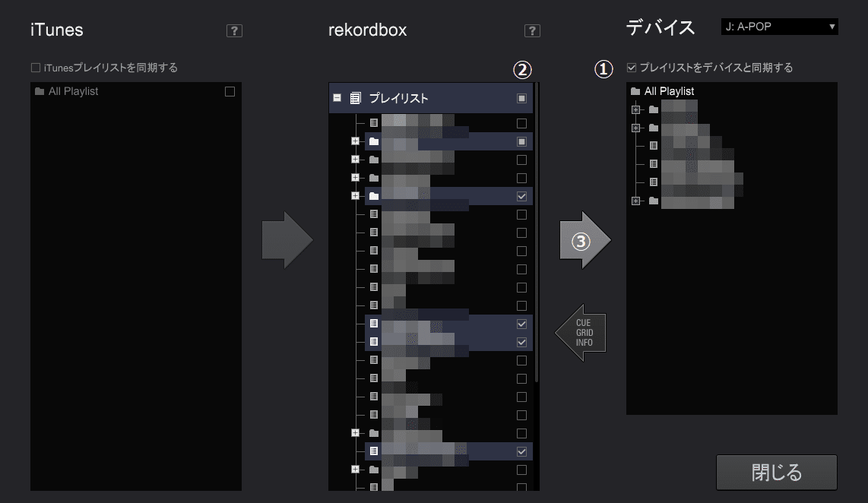Viewport: 868px width, 503px height.
Task: Select All Playlist folder in デバイス panel
Action: click(x=662, y=91)
